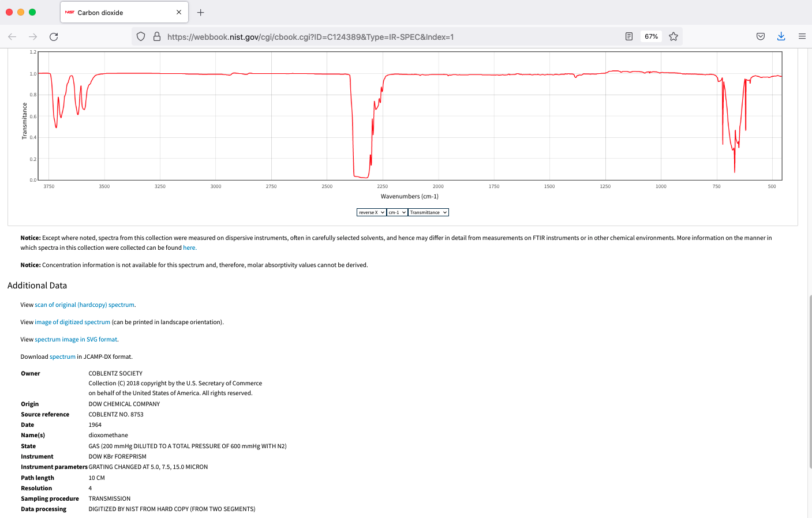Select the Carbon dioxide tab
The width and height of the screenshot is (812, 518).
tap(115, 12)
